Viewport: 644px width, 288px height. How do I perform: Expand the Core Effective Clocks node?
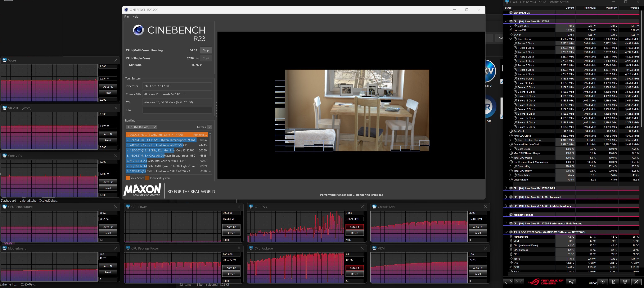[510, 140]
